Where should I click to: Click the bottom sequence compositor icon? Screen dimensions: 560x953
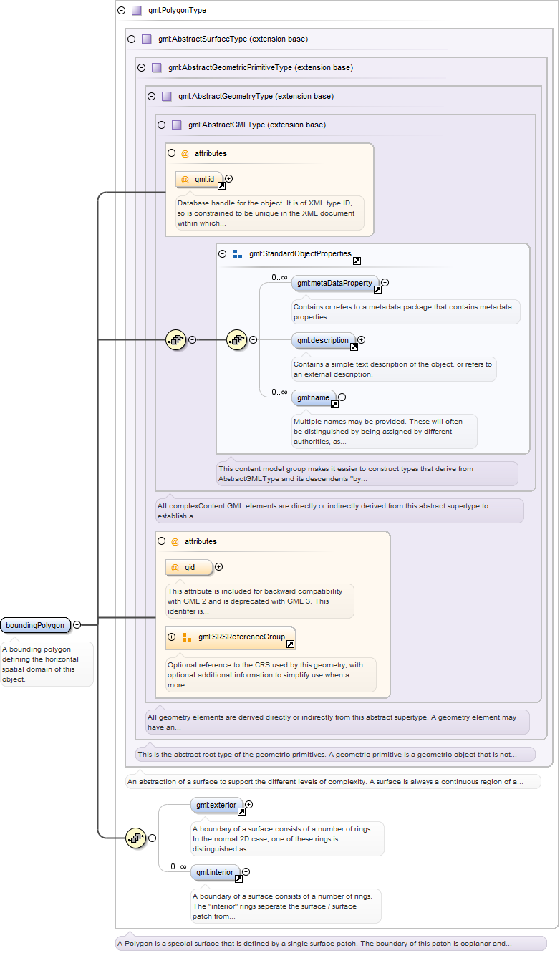tap(136, 838)
